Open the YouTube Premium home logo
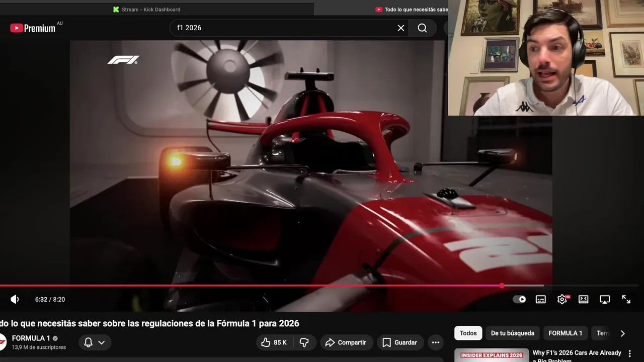The width and height of the screenshot is (644, 362). tap(33, 28)
